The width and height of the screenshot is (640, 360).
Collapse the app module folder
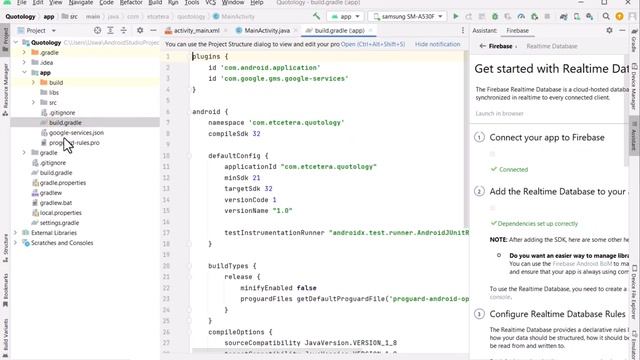pyautogui.click(x=24, y=72)
